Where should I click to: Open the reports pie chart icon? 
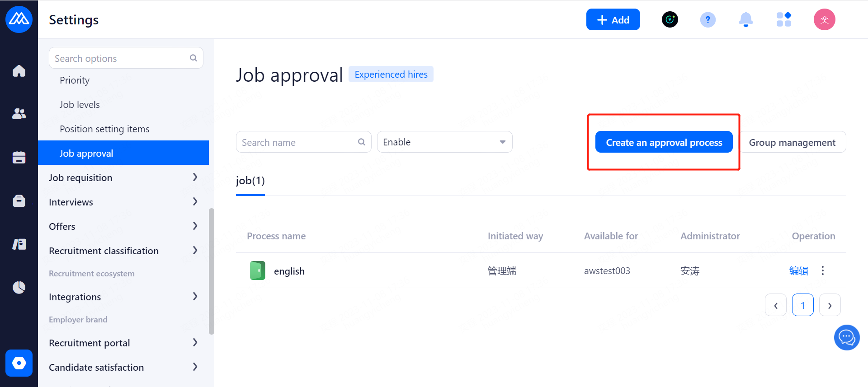click(x=19, y=287)
